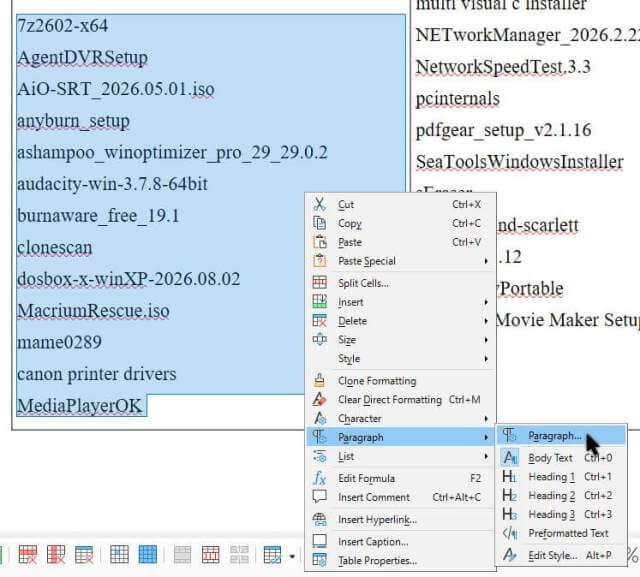Click the Clone Formatting brush icon
Viewport: 640px width, 577px height.
point(320,380)
